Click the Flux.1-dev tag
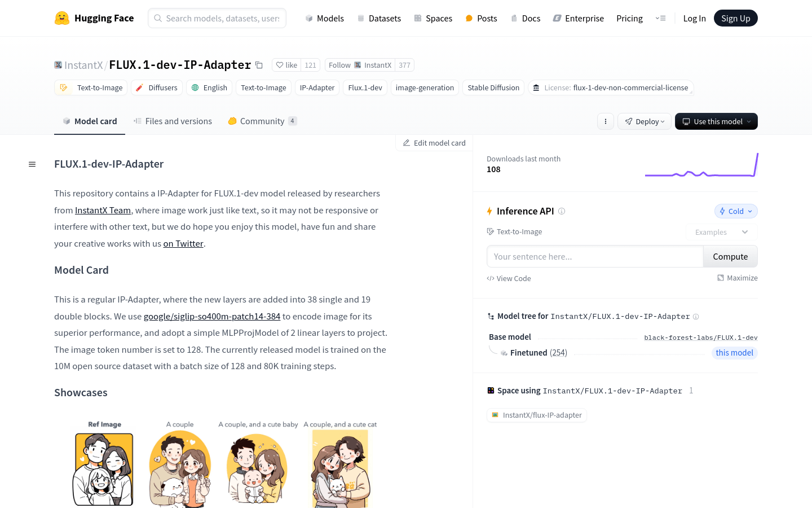The image size is (812, 508). click(365, 87)
